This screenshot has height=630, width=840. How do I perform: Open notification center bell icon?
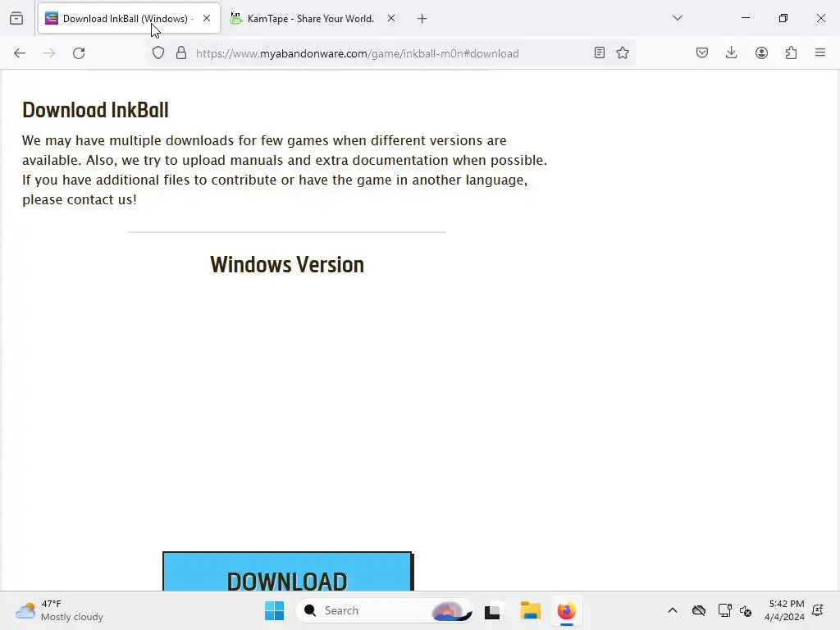point(818,610)
